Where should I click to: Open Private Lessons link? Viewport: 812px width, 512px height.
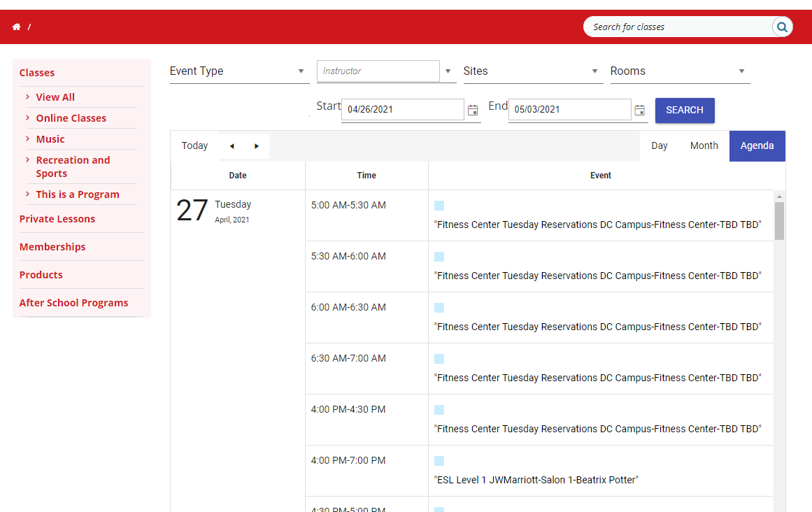(x=57, y=219)
